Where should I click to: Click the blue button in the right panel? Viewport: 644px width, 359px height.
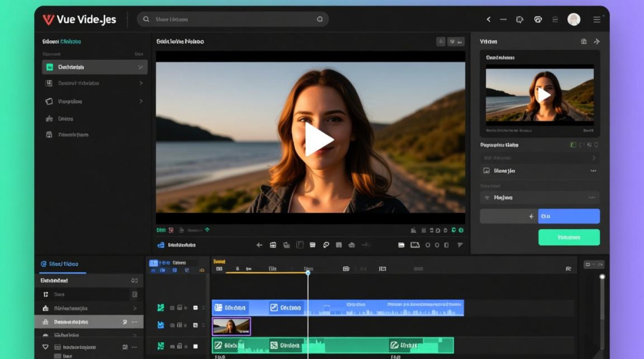click(569, 216)
